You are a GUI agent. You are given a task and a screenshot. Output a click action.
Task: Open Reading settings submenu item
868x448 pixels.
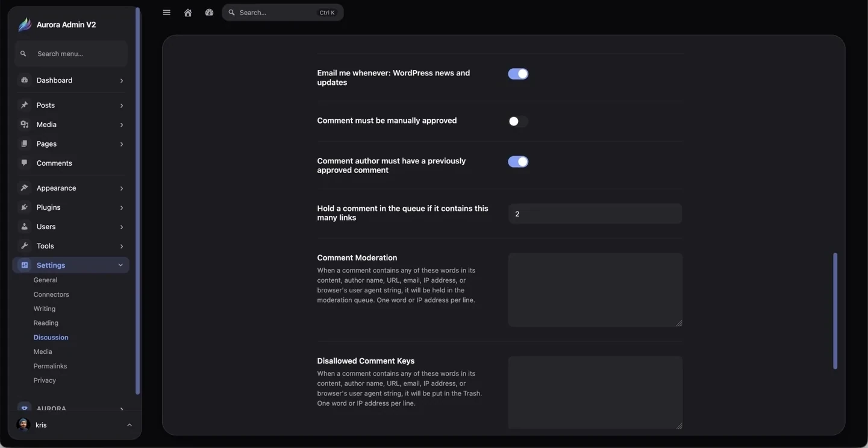tap(46, 323)
